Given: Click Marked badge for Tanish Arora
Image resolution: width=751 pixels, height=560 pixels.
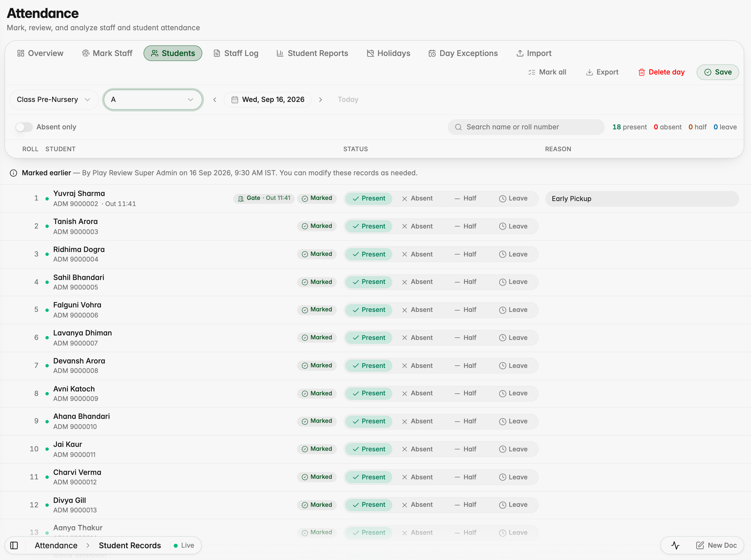Looking at the screenshot, I should (x=317, y=226).
